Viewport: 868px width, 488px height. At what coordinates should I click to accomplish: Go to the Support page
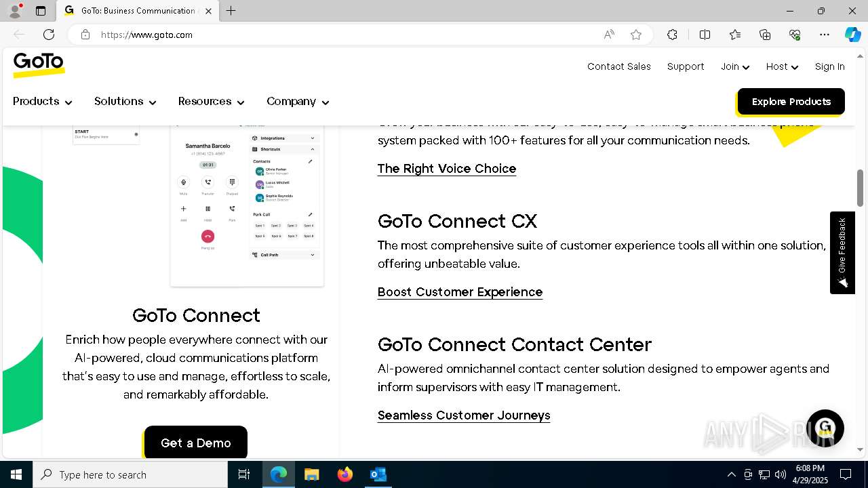click(686, 66)
